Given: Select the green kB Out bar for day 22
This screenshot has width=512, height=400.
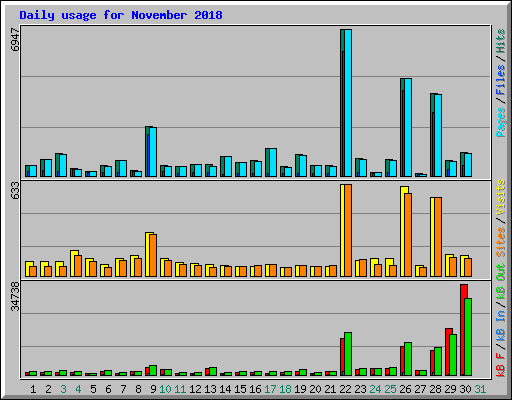Looking at the screenshot, I should point(348,354).
